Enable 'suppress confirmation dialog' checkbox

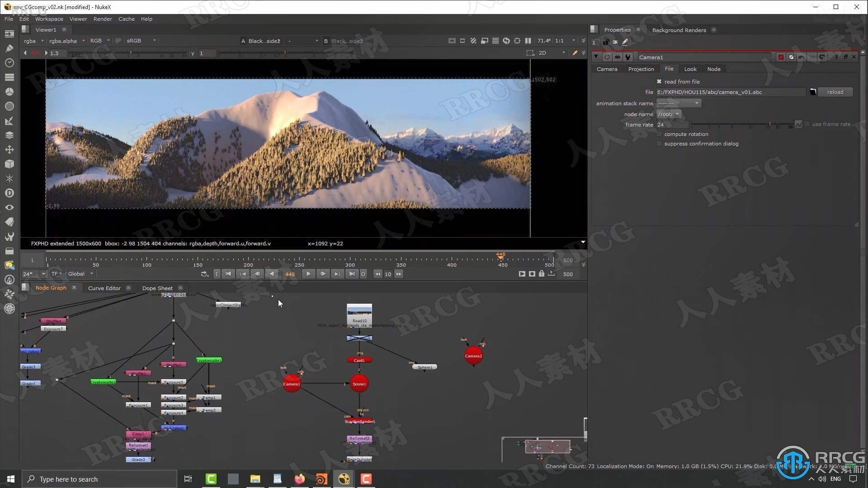[659, 144]
